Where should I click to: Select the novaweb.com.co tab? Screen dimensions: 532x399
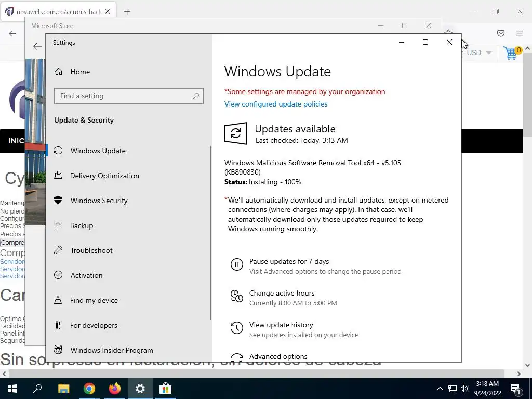(x=58, y=12)
